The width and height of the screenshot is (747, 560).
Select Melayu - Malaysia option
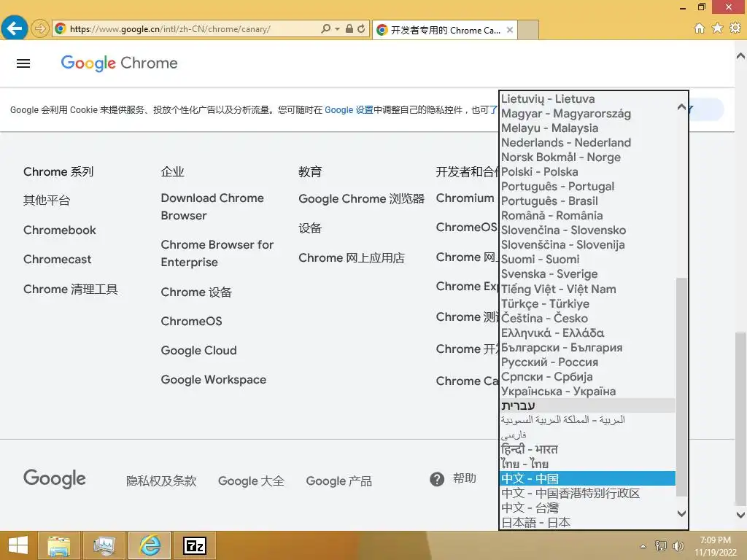click(587, 128)
